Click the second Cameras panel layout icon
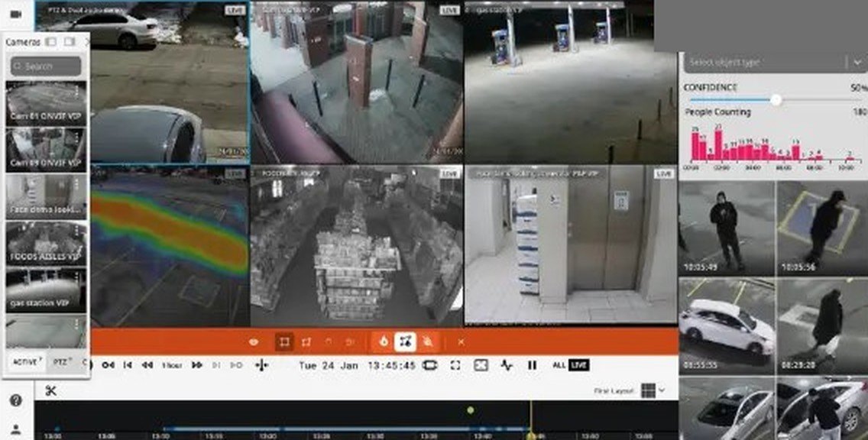Image resolution: width=868 pixels, height=440 pixels. [70, 42]
